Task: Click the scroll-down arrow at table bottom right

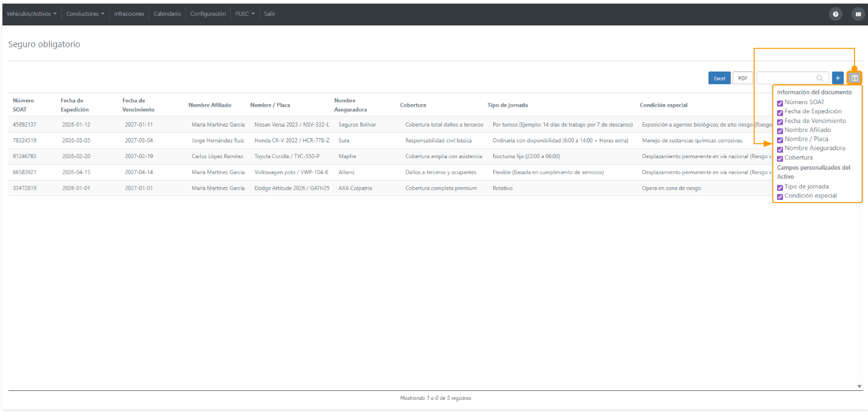Action: 859,386
